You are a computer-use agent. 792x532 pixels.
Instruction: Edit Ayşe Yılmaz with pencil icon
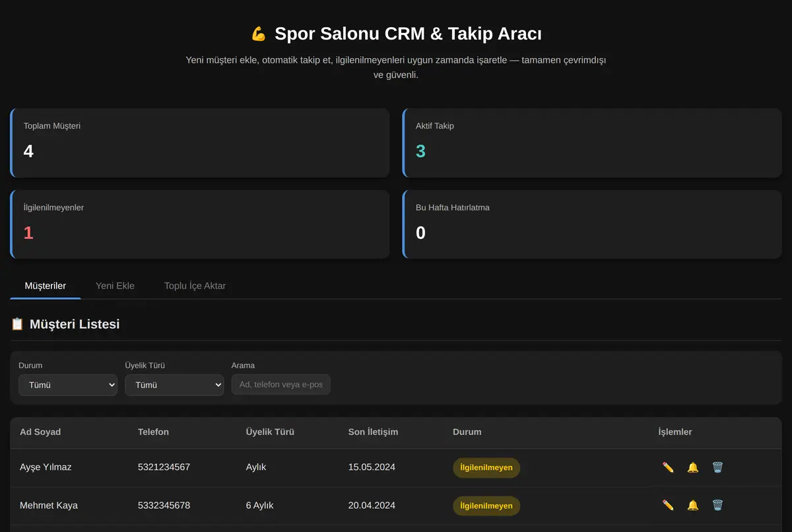[668, 467]
